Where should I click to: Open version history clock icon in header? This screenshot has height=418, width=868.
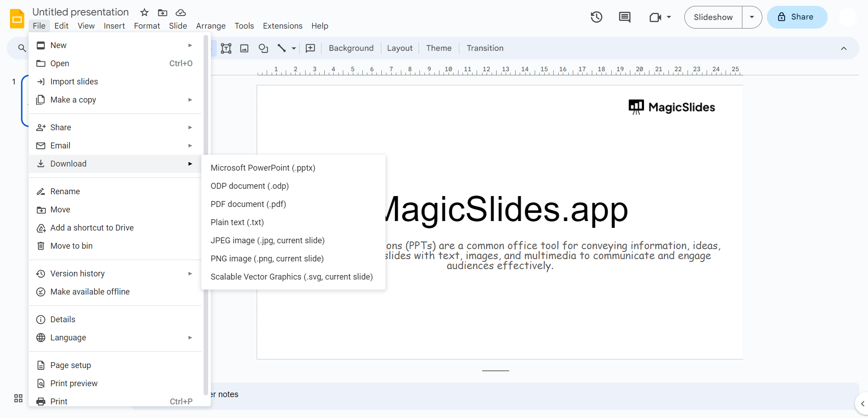tap(596, 17)
